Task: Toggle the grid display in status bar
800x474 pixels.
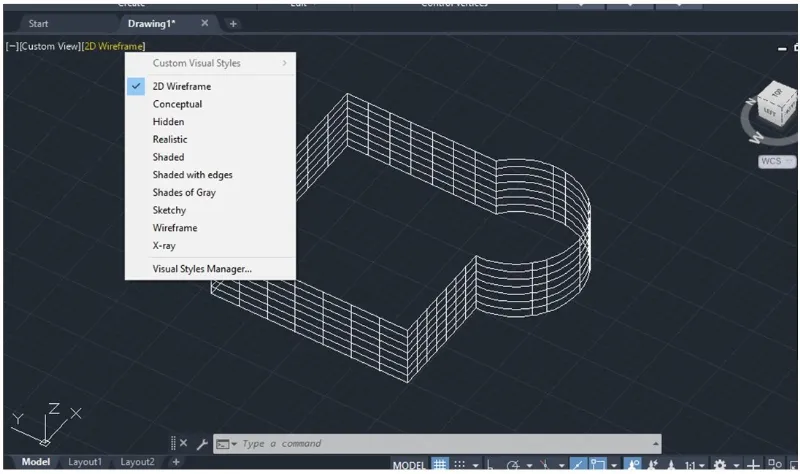Action: [x=439, y=465]
